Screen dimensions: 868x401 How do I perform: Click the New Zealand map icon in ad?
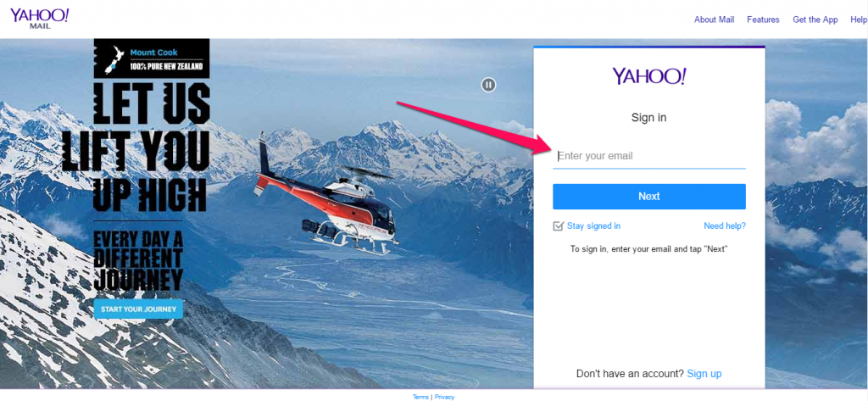pos(113,58)
